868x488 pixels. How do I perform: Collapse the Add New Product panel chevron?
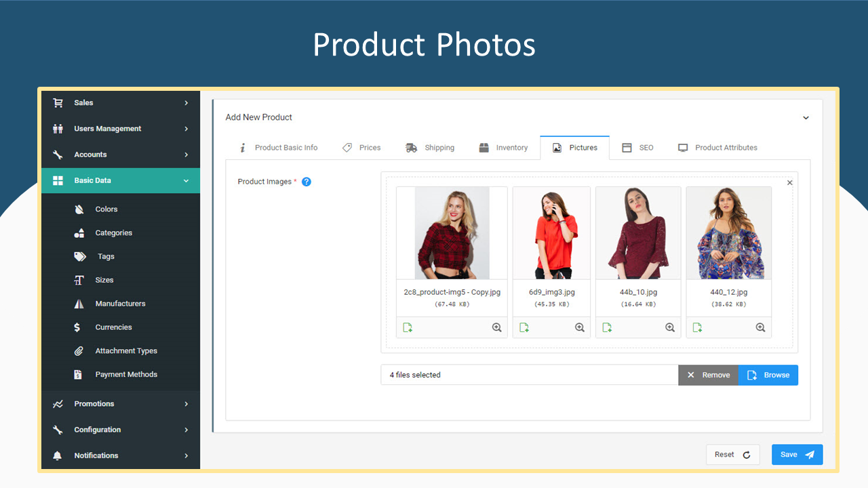806,118
